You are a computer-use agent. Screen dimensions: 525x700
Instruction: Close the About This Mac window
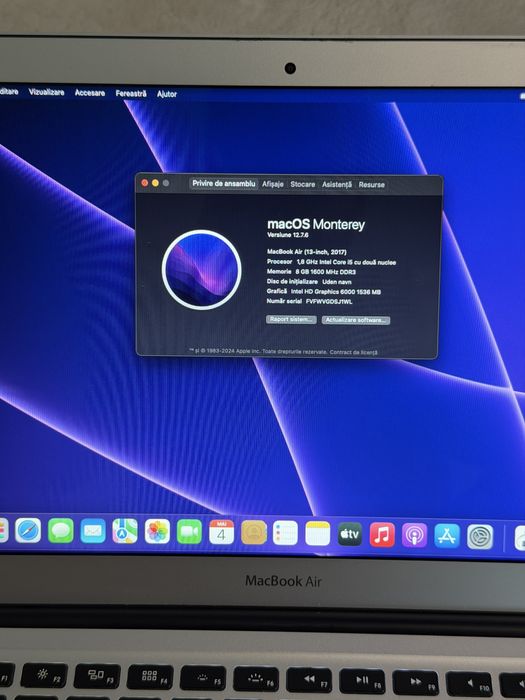point(145,183)
